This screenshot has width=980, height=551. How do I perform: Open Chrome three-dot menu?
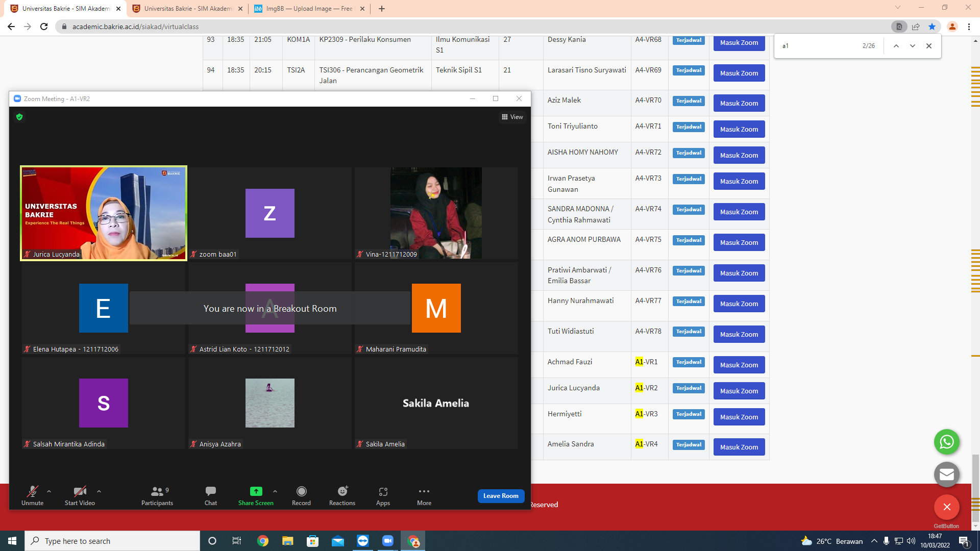point(969,27)
